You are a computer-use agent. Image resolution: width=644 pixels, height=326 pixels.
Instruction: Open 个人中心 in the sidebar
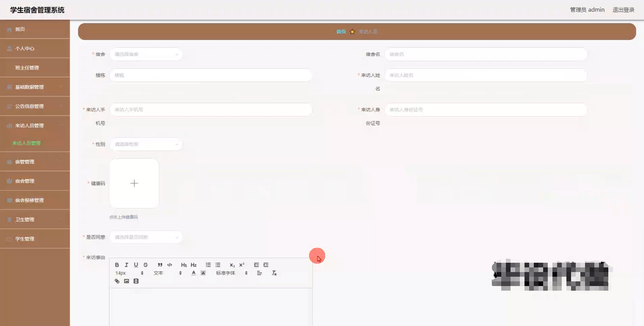(35, 49)
